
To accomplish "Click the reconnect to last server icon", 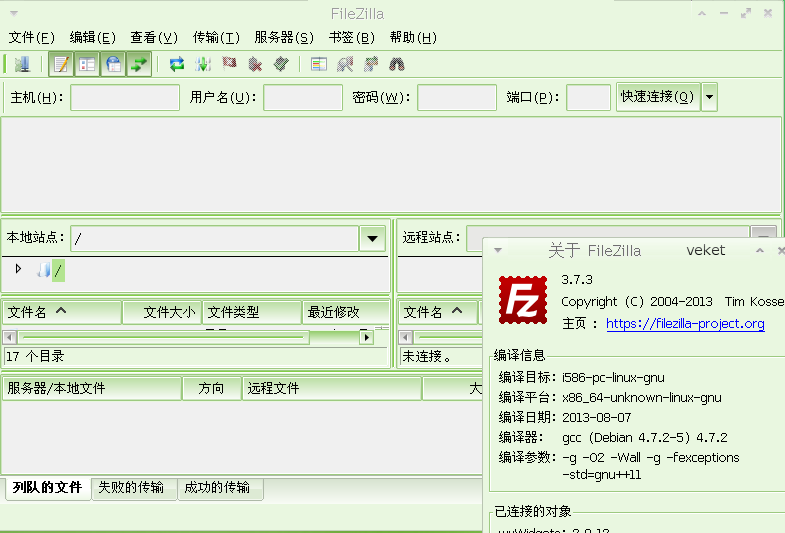I will coord(281,64).
